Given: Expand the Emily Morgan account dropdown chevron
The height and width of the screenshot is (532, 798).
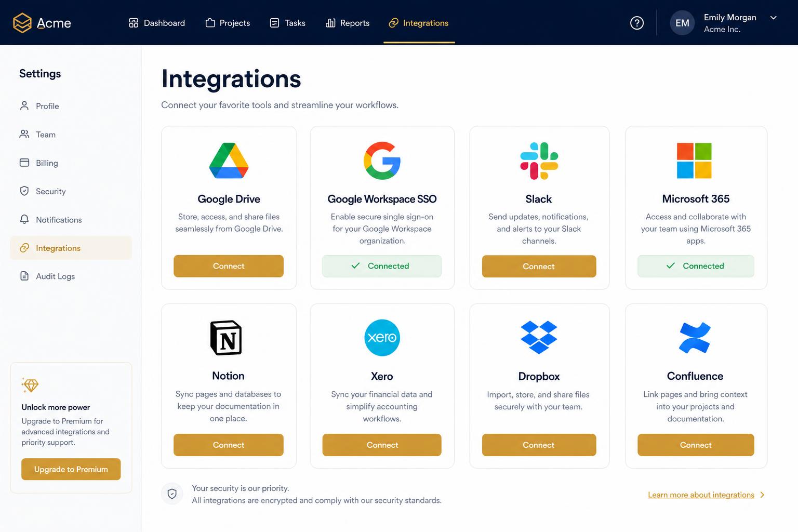Looking at the screenshot, I should 774,18.
